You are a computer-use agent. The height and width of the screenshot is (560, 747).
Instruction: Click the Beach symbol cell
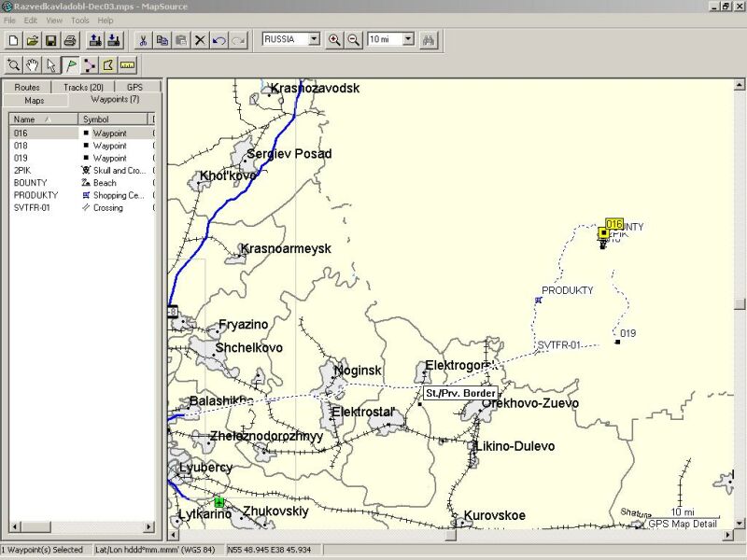pos(114,183)
